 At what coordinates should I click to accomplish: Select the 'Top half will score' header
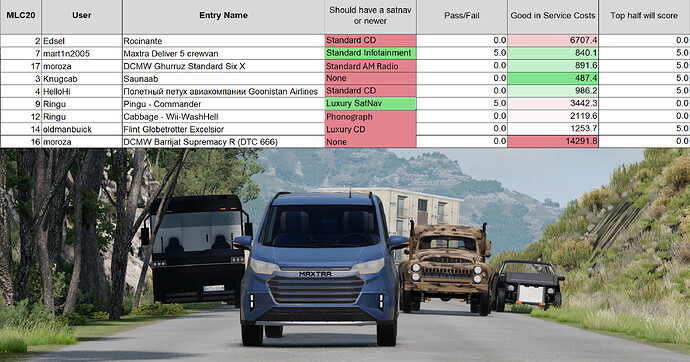pos(644,16)
